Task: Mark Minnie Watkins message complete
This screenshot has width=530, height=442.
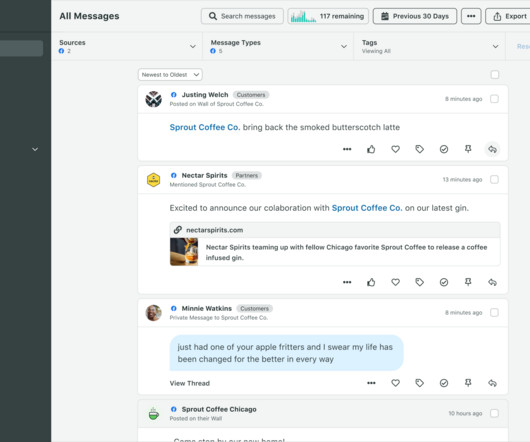Action: point(444,383)
